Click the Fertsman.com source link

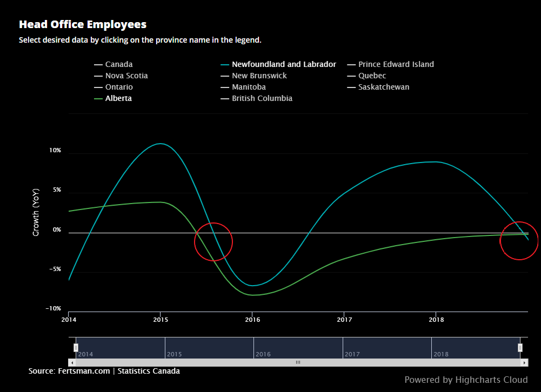click(77, 371)
